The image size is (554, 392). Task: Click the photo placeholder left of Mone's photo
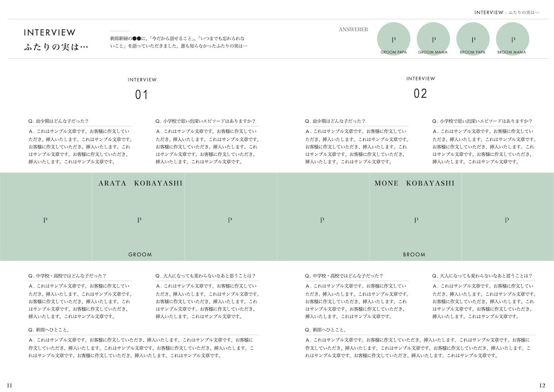click(323, 217)
